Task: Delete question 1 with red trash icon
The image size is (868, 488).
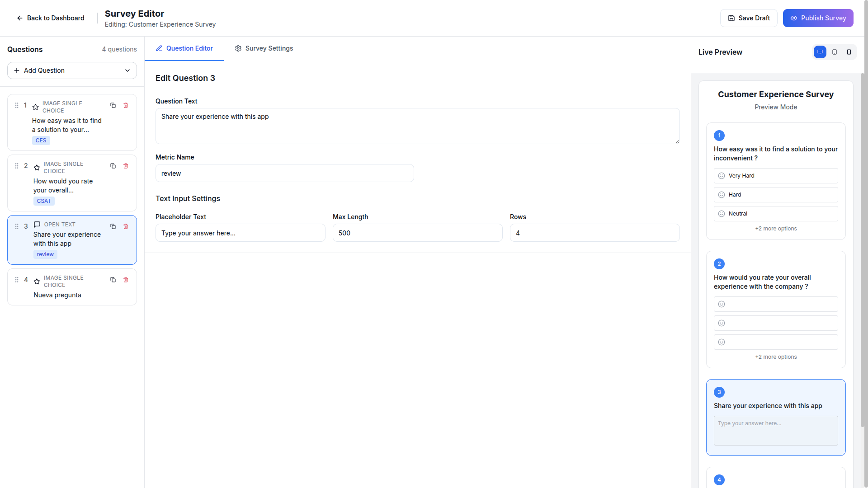Action: tap(126, 105)
